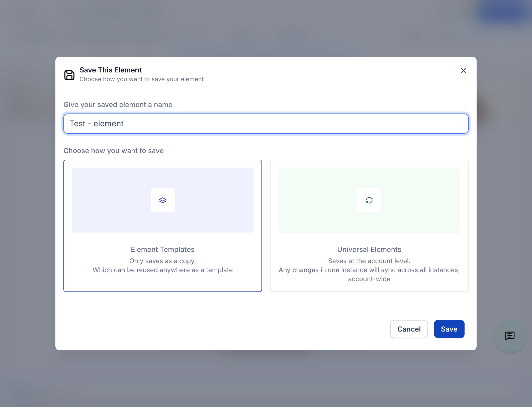
Task: Click the 'Give your saved element a name' label
Action: (x=118, y=105)
